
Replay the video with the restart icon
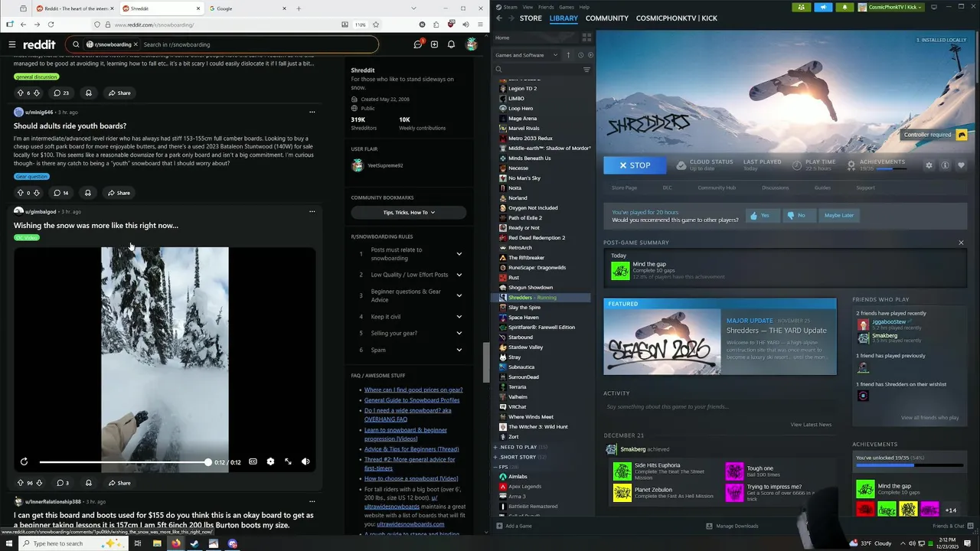coord(24,461)
